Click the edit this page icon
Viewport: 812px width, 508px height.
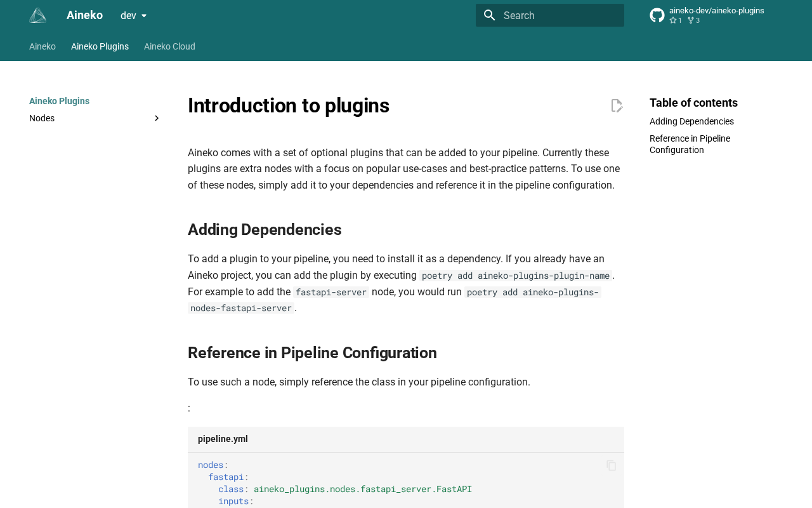tap(616, 106)
